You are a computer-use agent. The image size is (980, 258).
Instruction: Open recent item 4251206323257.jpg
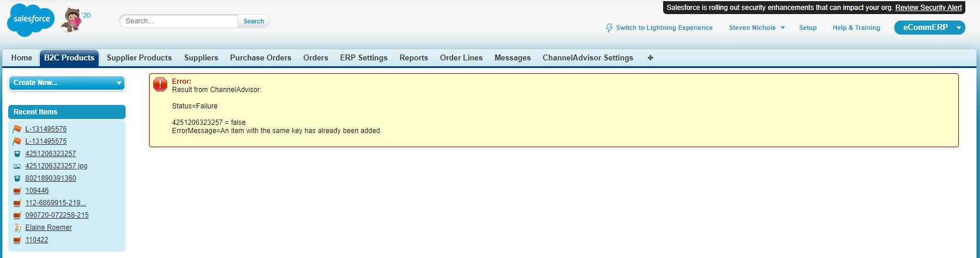click(x=56, y=166)
